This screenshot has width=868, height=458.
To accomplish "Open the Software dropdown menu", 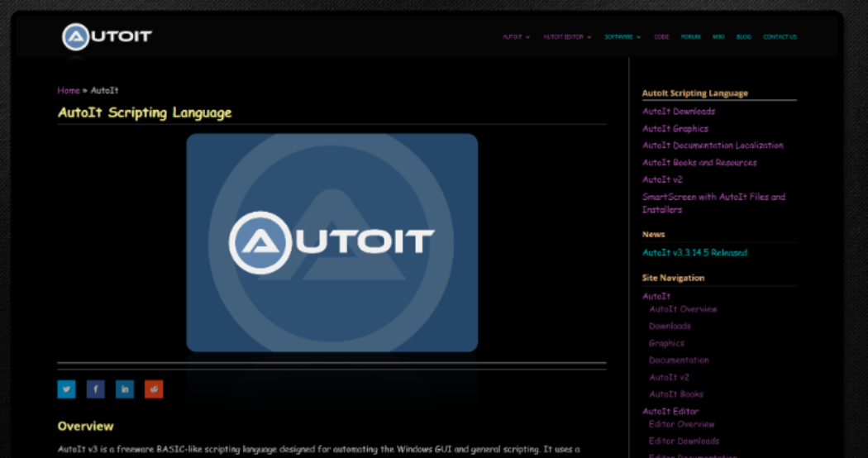I will [622, 37].
